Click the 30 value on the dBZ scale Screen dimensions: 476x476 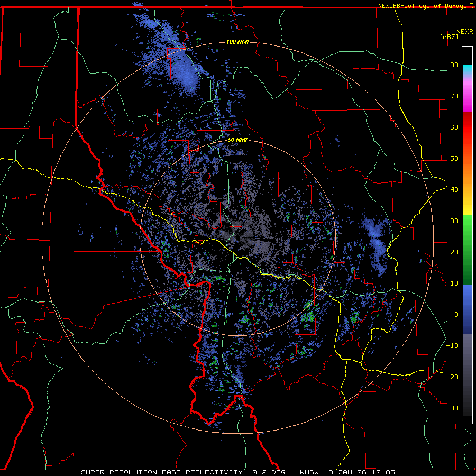click(x=454, y=221)
